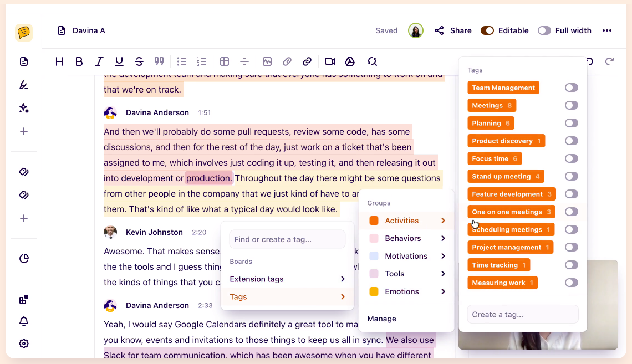Screen dimensions: 632x364
Task: Select Tags from the Boards menu
Action: pos(238,296)
